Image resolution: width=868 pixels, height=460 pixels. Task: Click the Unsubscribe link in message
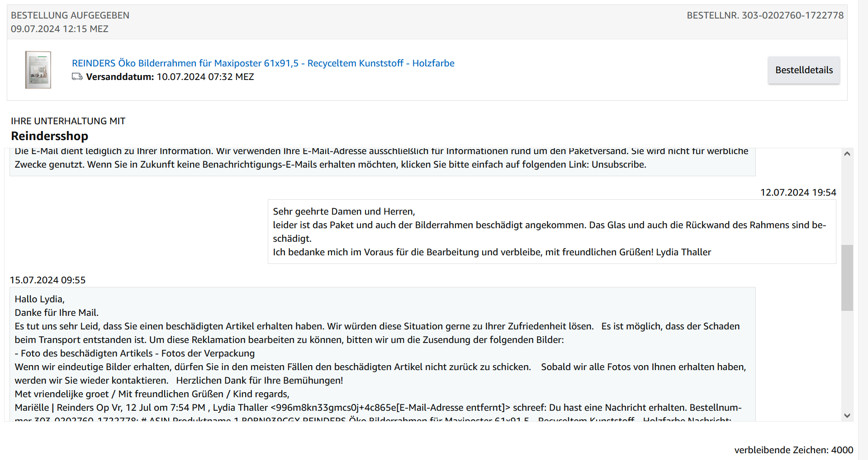pos(618,164)
